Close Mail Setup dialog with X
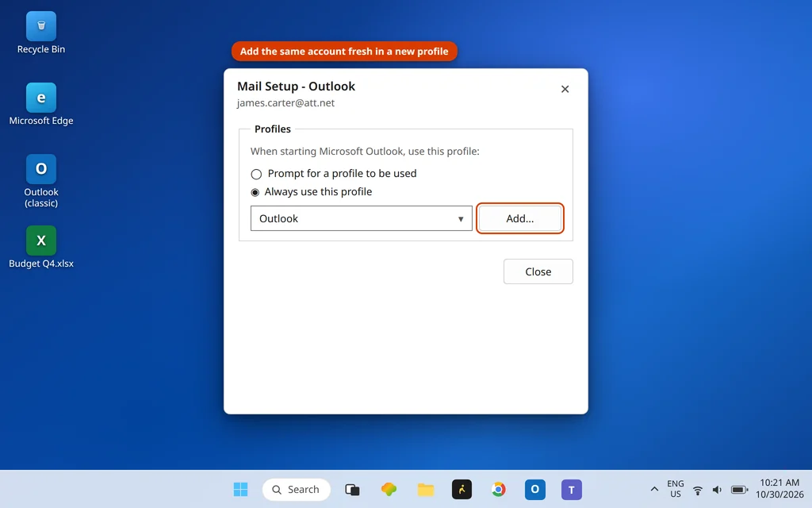Screen dimensions: 812x508 click(x=565, y=89)
